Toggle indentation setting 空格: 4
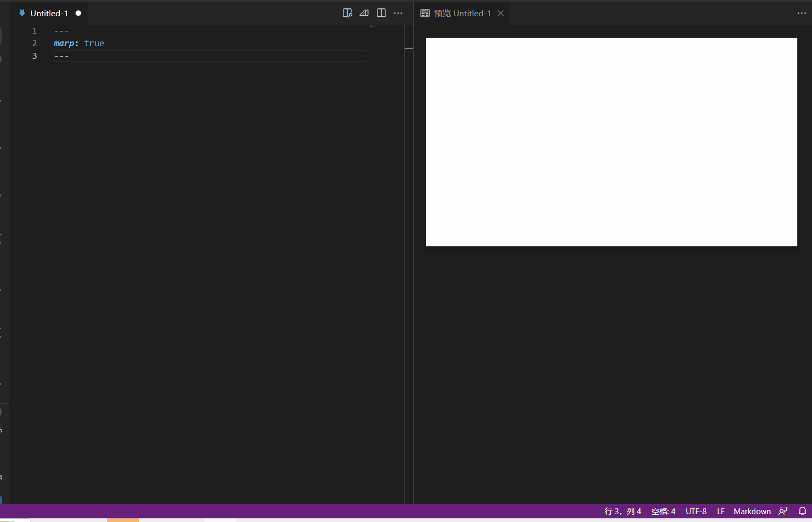 (663, 511)
